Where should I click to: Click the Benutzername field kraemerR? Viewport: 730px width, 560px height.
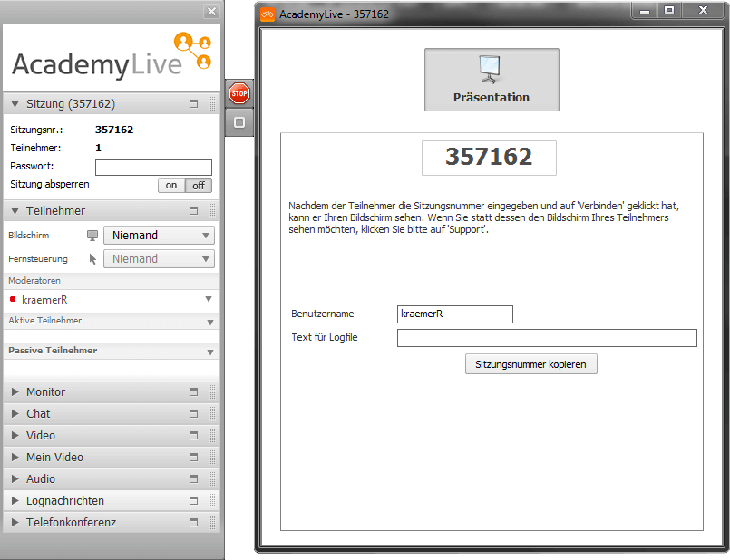[x=455, y=314]
